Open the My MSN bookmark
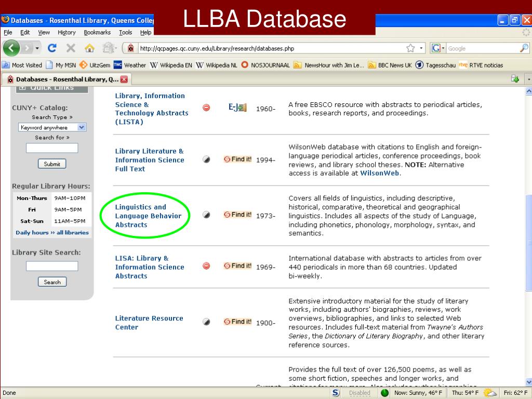532x399 pixels. [x=61, y=65]
